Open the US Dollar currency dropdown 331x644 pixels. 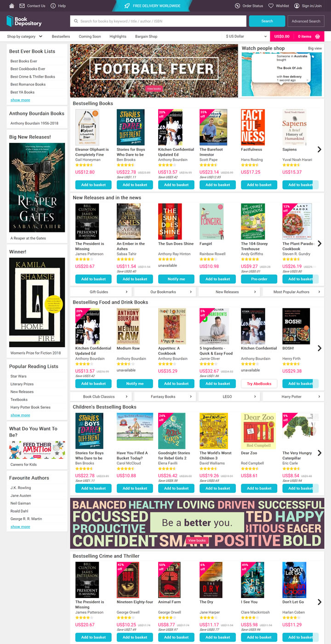(246, 36)
